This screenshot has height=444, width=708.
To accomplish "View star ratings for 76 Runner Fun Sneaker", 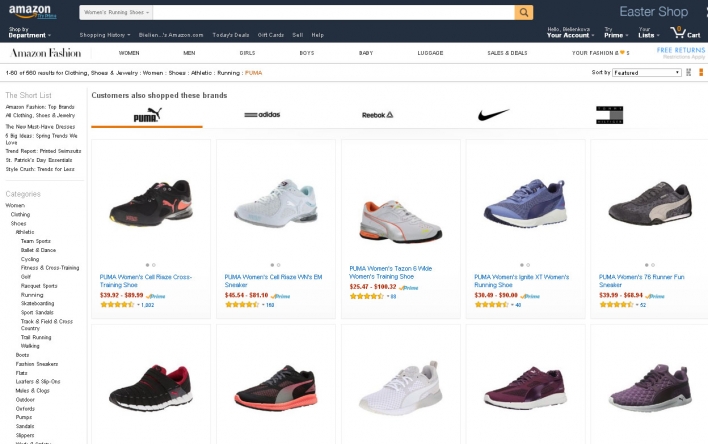I will click(616, 305).
